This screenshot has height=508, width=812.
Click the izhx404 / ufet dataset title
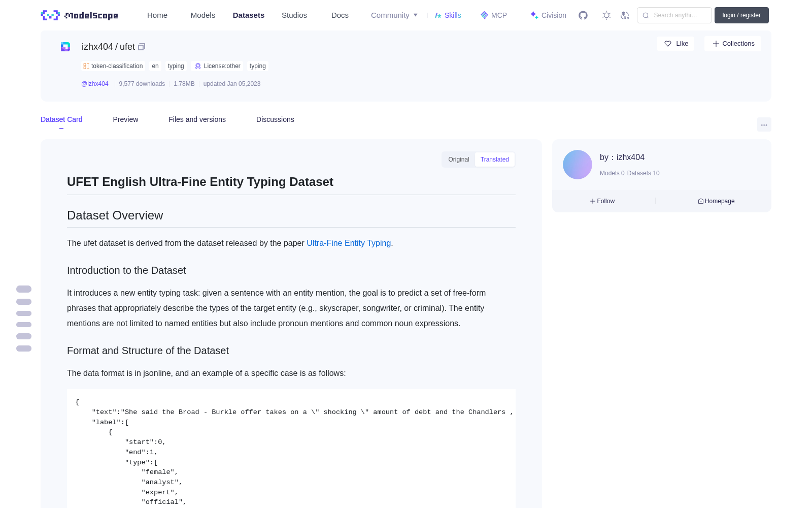click(108, 47)
